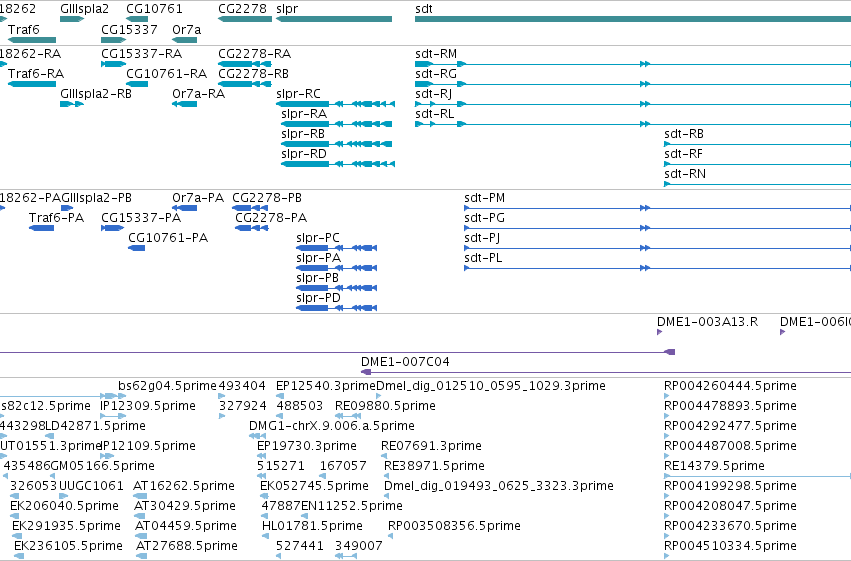Select the CG2278-RB transcript label
The image size is (851, 561).
(253, 73)
